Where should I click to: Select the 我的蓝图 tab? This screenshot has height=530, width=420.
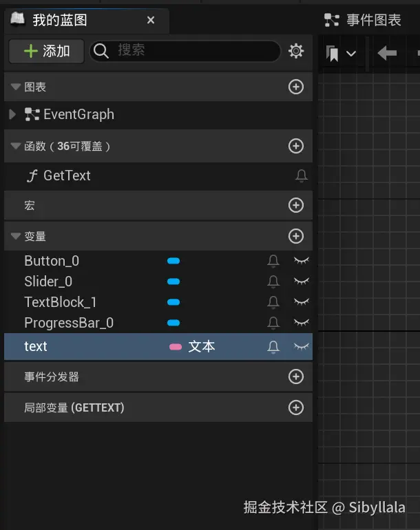click(x=59, y=20)
